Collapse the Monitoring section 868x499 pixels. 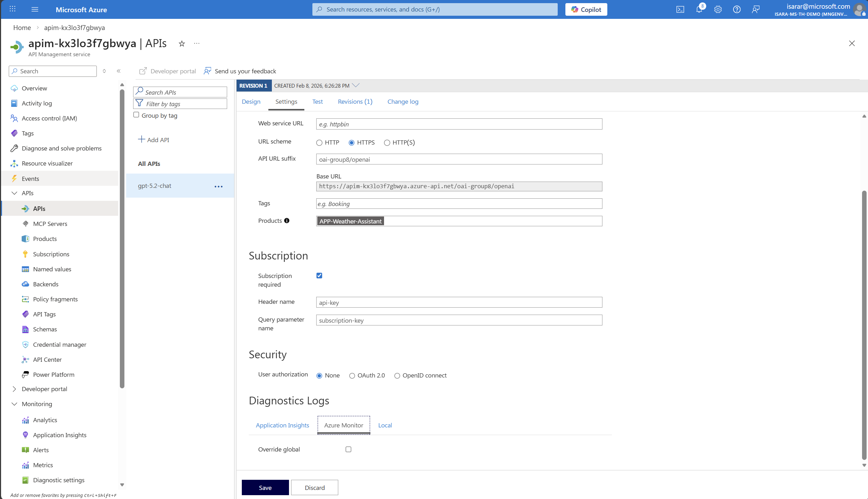[14, 404]
